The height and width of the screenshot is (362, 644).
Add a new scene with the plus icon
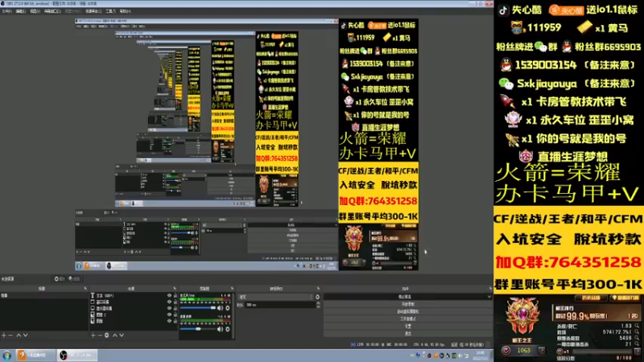click(4, 335)
